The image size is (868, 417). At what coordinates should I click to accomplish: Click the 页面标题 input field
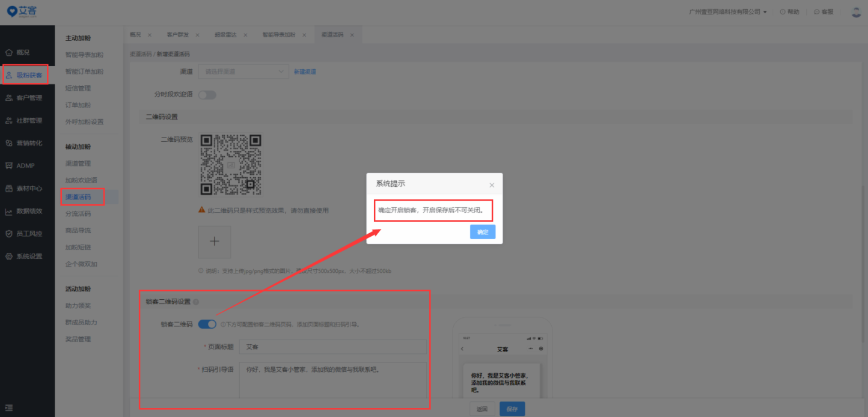click(x=332, y=347)
